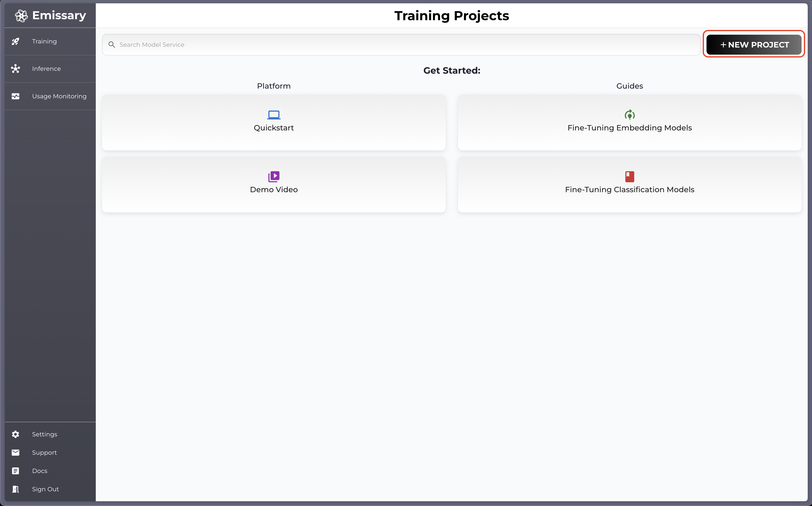812x506 pixels.
Task: Click the Usage Monitoring chart icon
Action: tap(15, 96)
